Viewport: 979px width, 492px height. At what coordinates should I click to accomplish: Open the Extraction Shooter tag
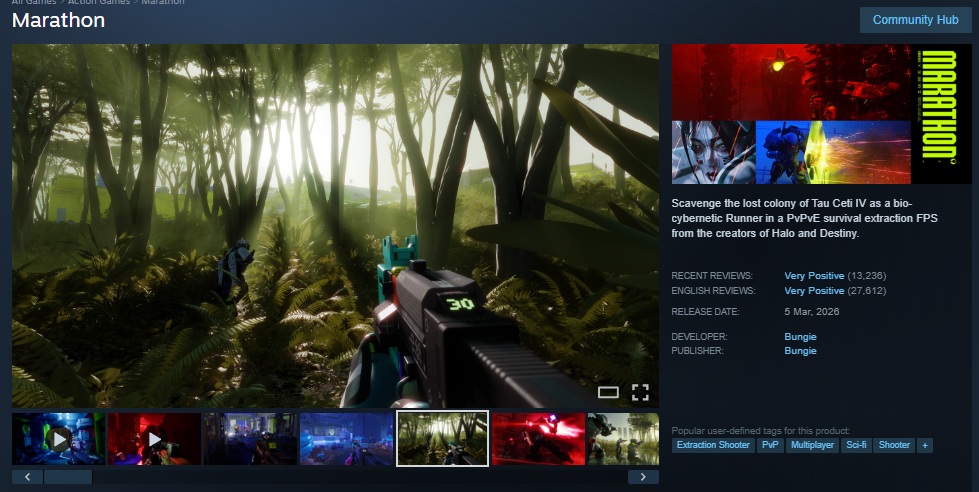713,445
